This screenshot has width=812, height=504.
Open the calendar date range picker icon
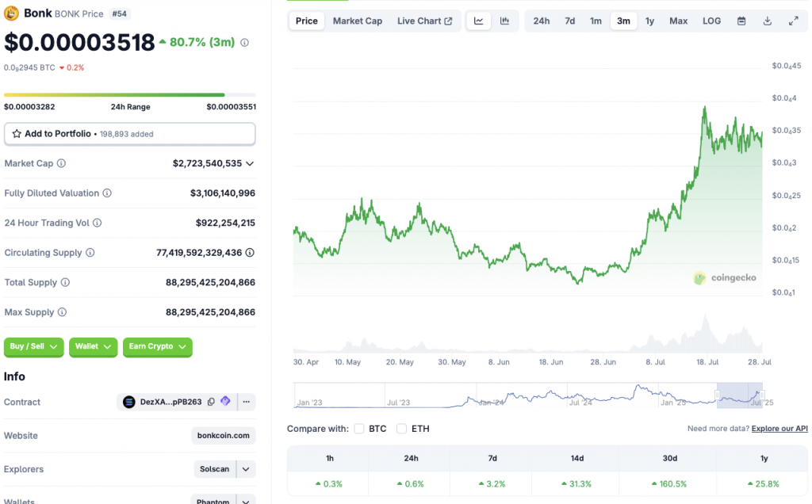click(741, 21)
